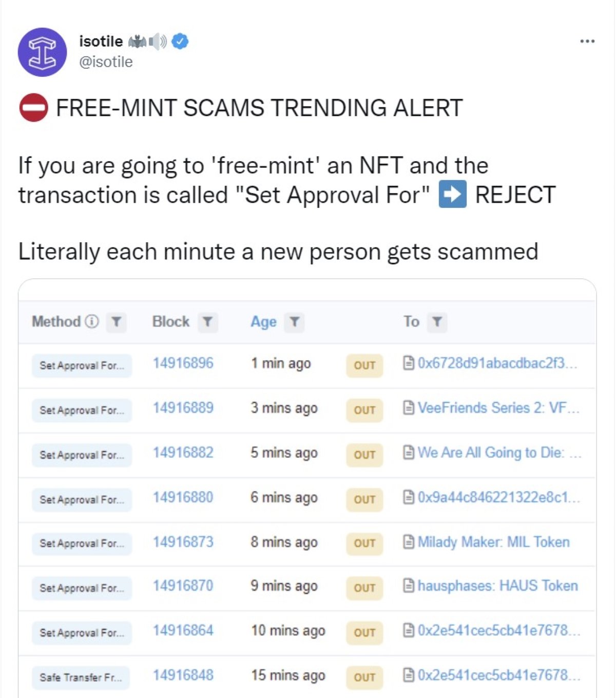Viewport: 616px width, 698px height.
Task: Open the tweet's three-dot more menu
Action: 587,41
